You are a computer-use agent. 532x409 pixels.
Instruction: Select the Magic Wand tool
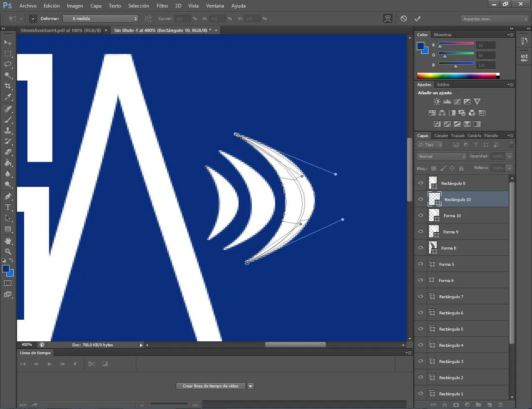click(x=8, y=75)
